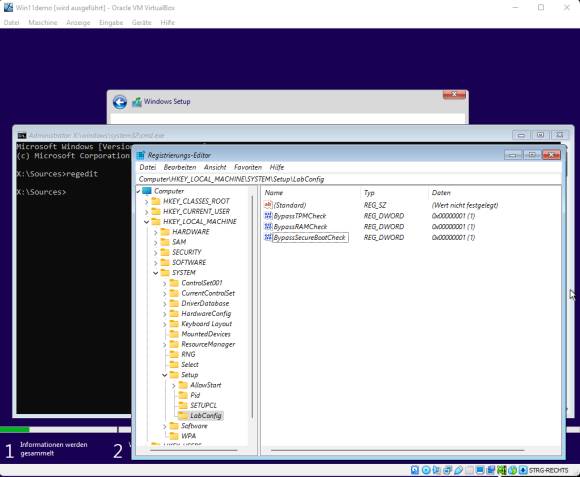The height and width of the screenshot is (477, 580).
Task: Click the registry tree horizontal scrollbar
Action: [x=194, y=450]
